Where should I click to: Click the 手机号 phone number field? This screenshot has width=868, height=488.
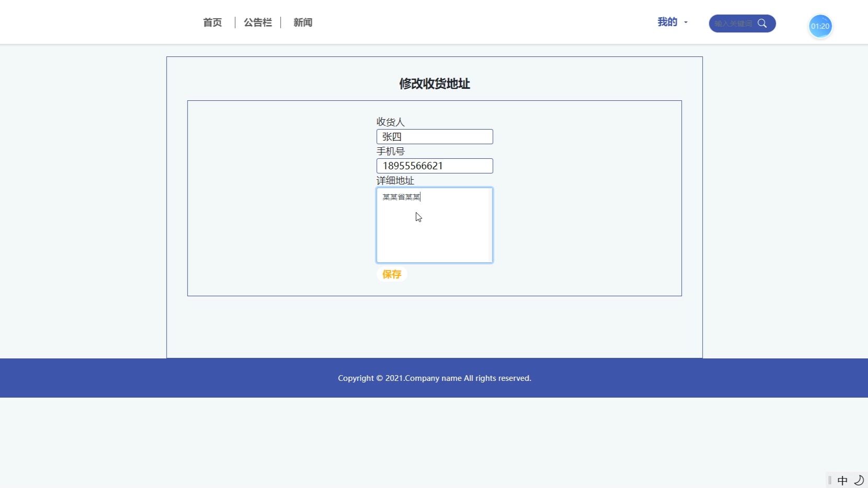435,166
